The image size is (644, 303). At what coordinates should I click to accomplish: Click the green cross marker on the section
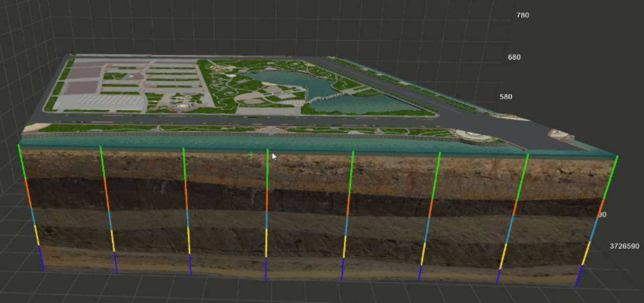251,154
